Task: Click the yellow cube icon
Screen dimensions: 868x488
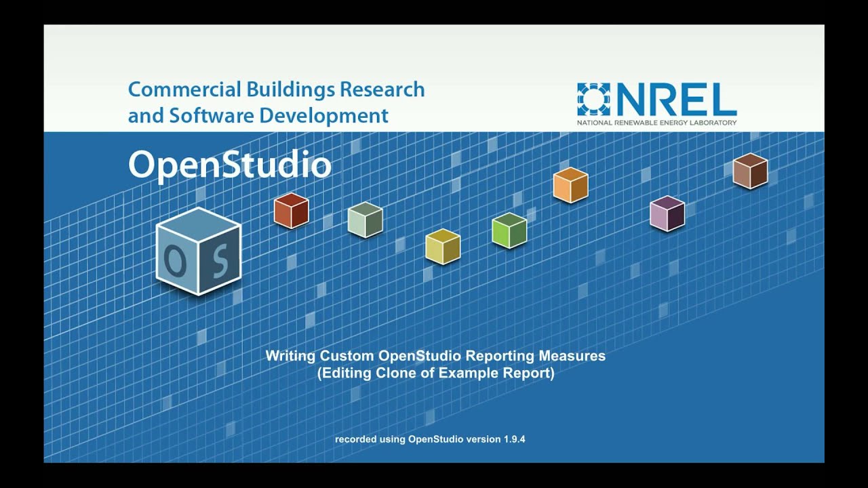Action: (x=443, y=246)
